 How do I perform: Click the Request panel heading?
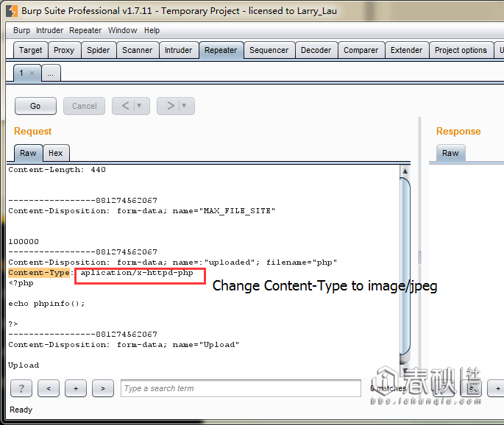point(33,131)
